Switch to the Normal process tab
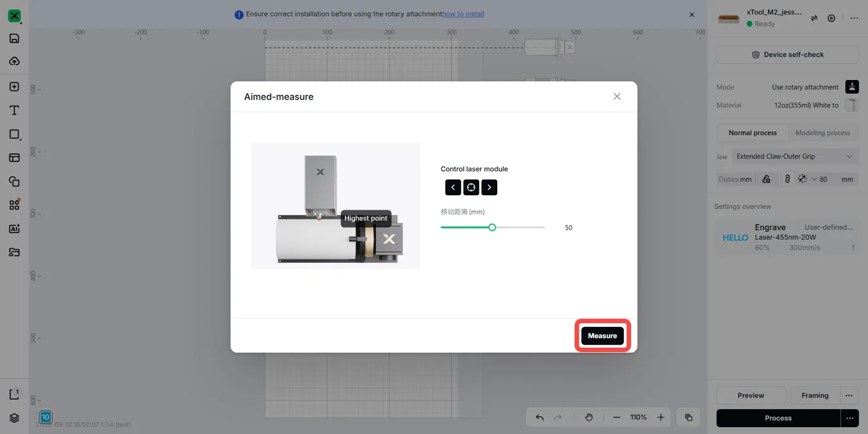Screen dimensions: 868x434 [753, 133]
